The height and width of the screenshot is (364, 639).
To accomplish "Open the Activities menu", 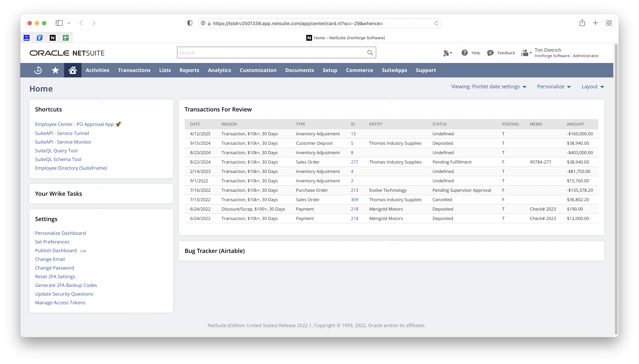I will pos(97,70).
